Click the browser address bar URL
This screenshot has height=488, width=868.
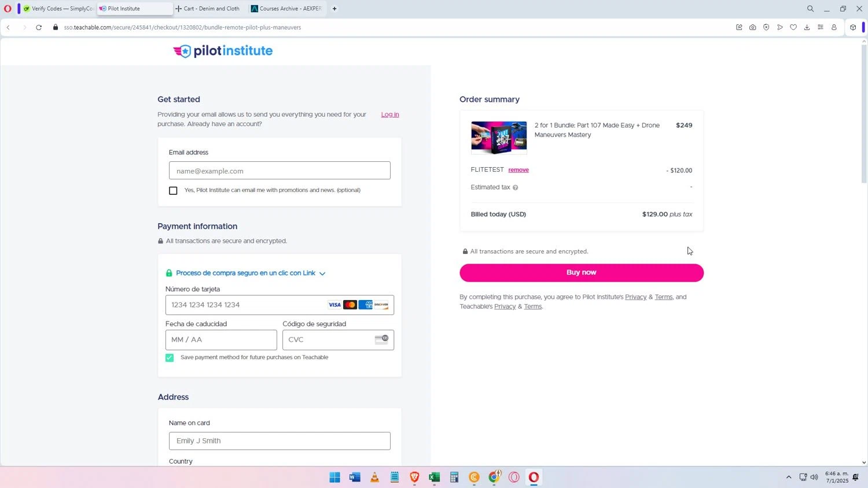click(x=182, y=27)
